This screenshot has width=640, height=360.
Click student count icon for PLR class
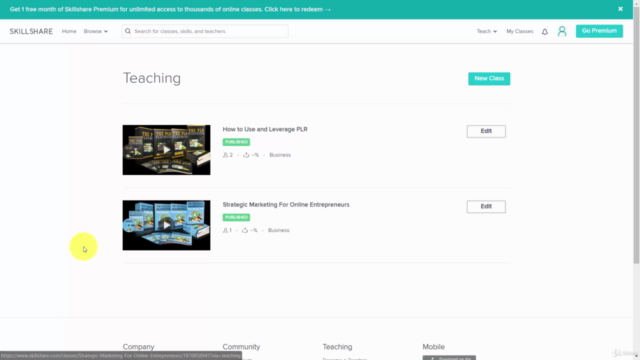tap(225, 155)
